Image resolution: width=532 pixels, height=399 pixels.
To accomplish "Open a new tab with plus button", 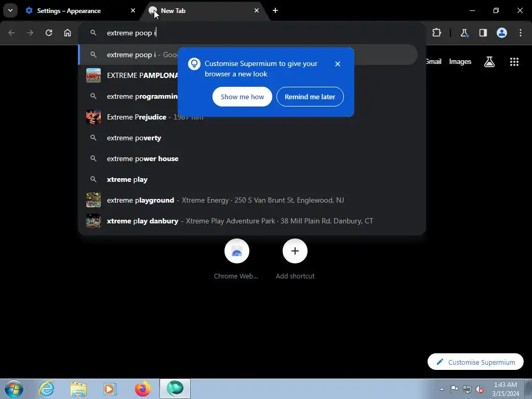I will click(275, 10).
